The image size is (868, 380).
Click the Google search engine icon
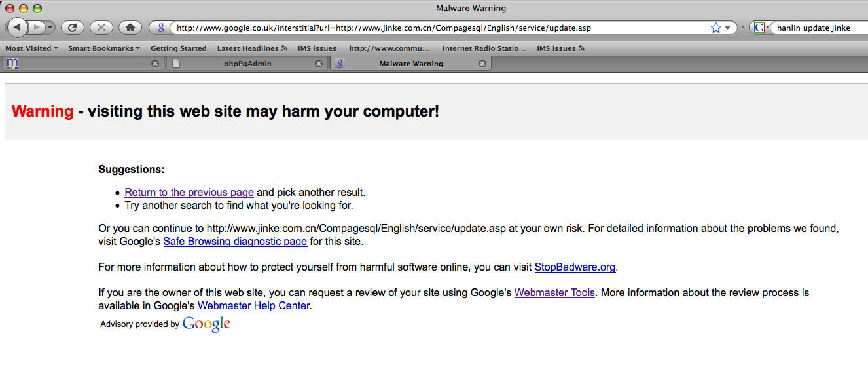click(x=759, y=28)
